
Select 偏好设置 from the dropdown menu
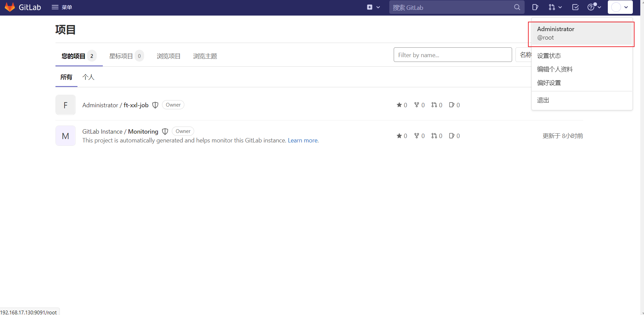pyautogui.click(x=549, y=83)
